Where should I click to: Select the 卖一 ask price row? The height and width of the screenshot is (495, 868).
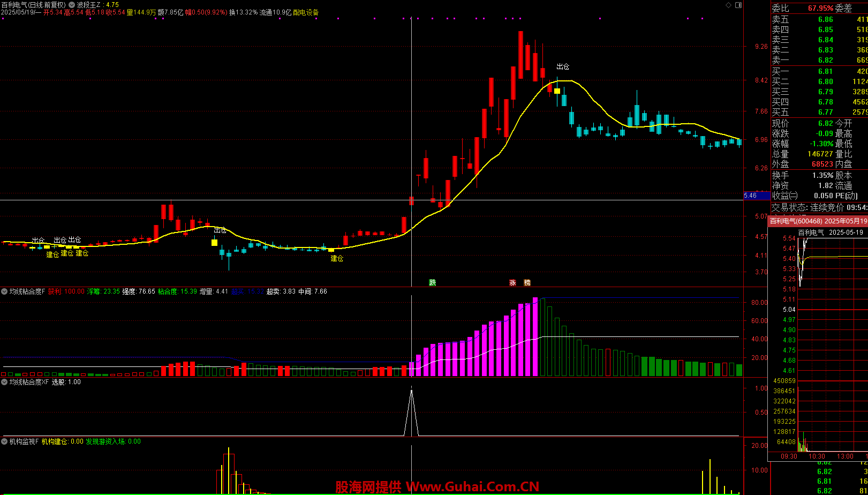[819, 60]
